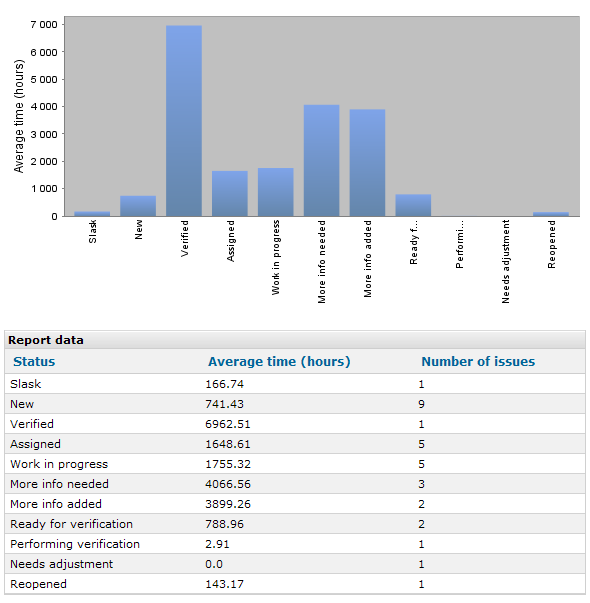Sort by Number of issues header
Screen dimensions: 590x603
click(x=478, y=361)
